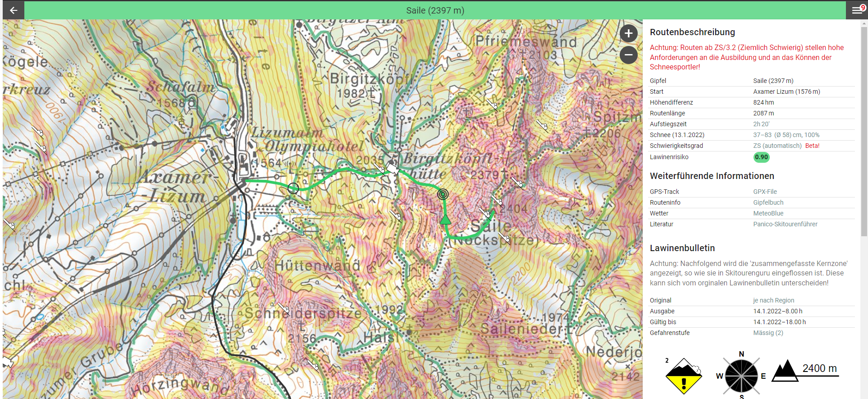The image size is (868, 399).
Task: Open Panico-Skitourenführer literature link
Action: pyautogui.click(x=785, y=224)
